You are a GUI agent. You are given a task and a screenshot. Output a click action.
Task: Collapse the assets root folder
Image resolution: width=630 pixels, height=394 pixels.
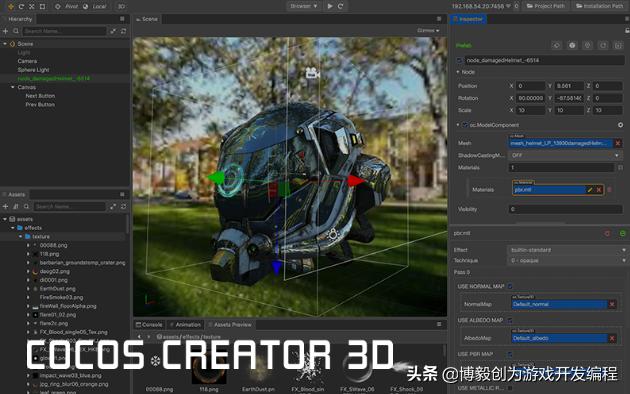pos(5,219)
